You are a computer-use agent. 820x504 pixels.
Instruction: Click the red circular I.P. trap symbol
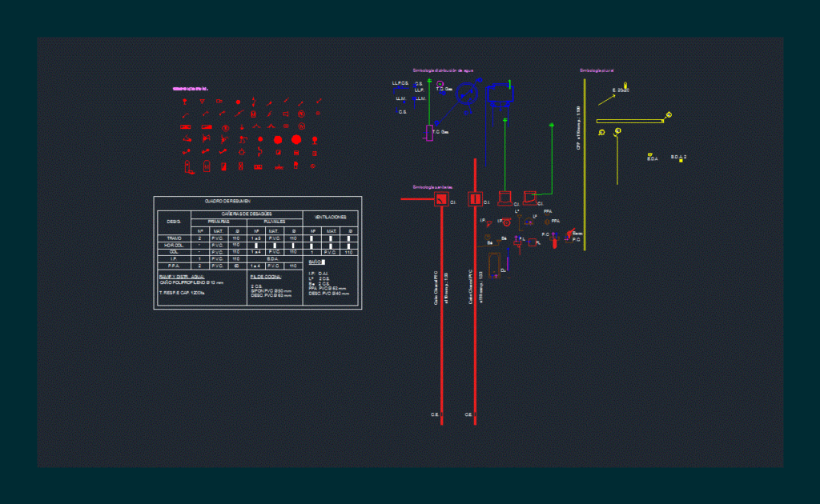tap(507, 222)
